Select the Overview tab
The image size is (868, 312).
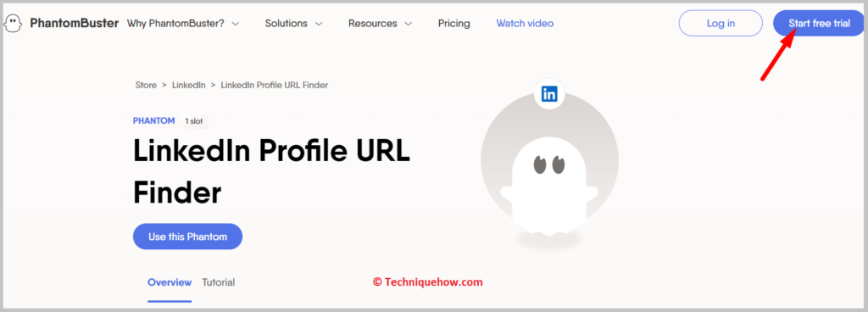pyautogui.click(x=170, y=282)
